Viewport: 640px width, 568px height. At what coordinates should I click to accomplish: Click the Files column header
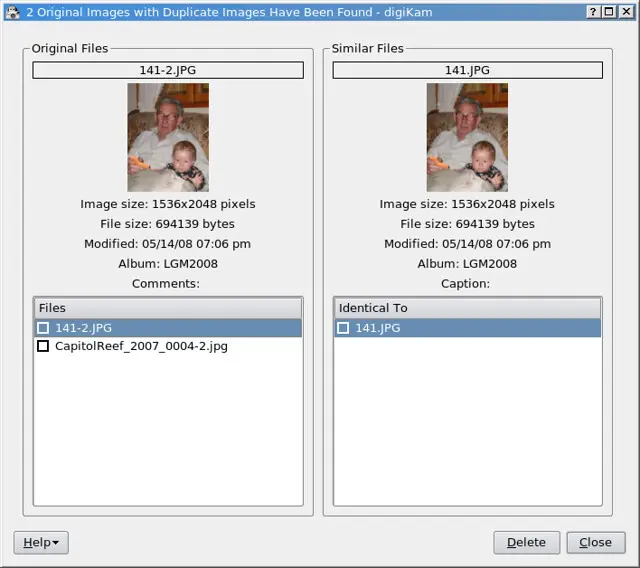(x=168, y=308)
